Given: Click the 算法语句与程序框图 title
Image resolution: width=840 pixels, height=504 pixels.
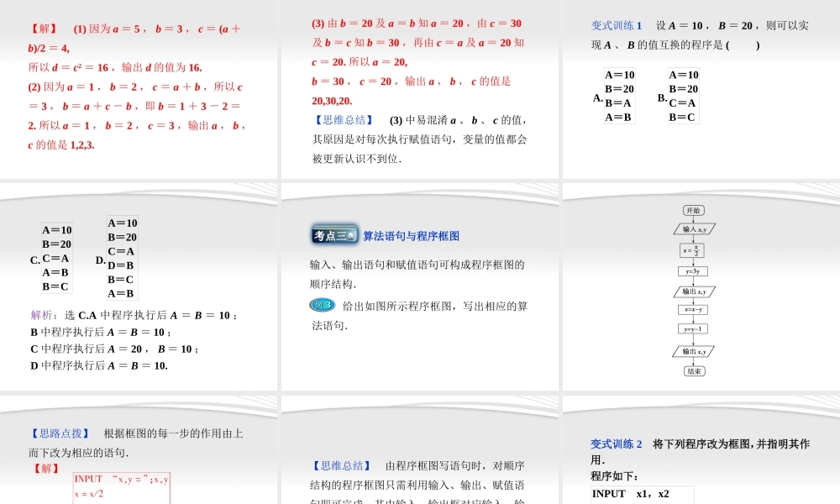Looking at the screenshot, I should click(411, 236).
